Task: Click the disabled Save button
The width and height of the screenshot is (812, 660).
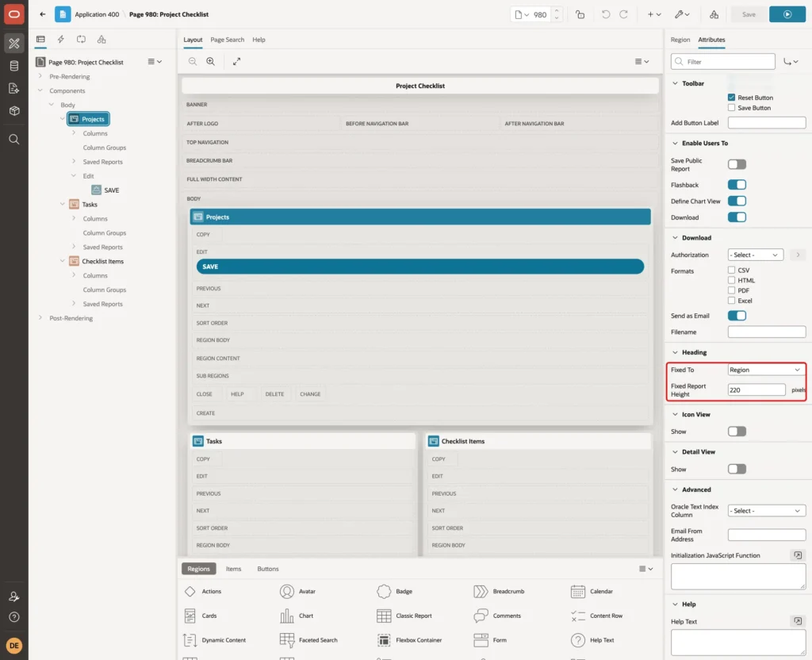Action: coord(749,14)
